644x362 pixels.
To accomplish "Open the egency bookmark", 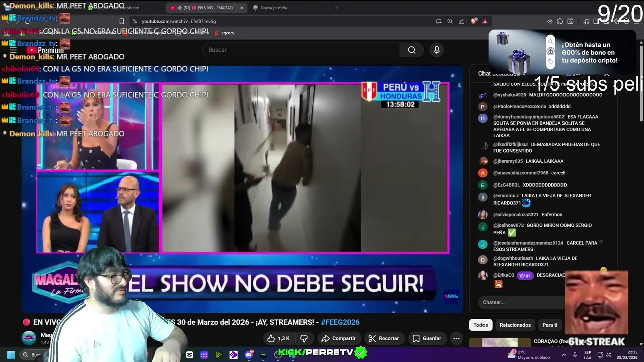I will [x=225, y=33].
